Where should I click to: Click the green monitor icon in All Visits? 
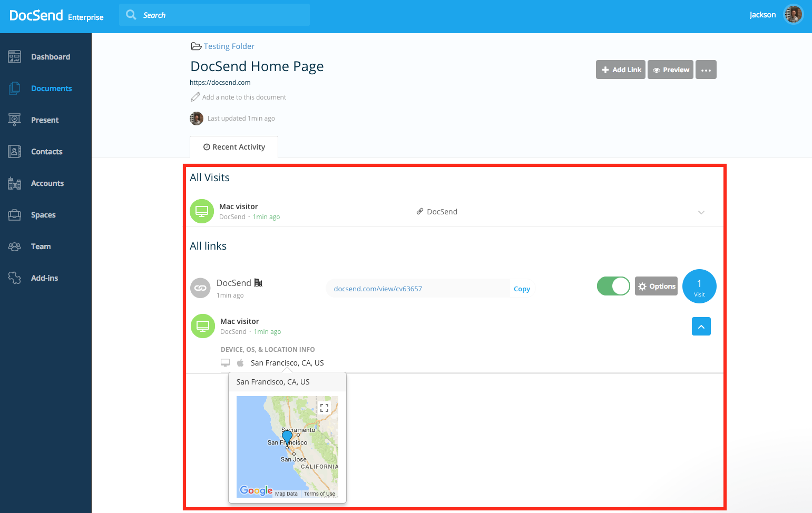[x=202, y=211]
